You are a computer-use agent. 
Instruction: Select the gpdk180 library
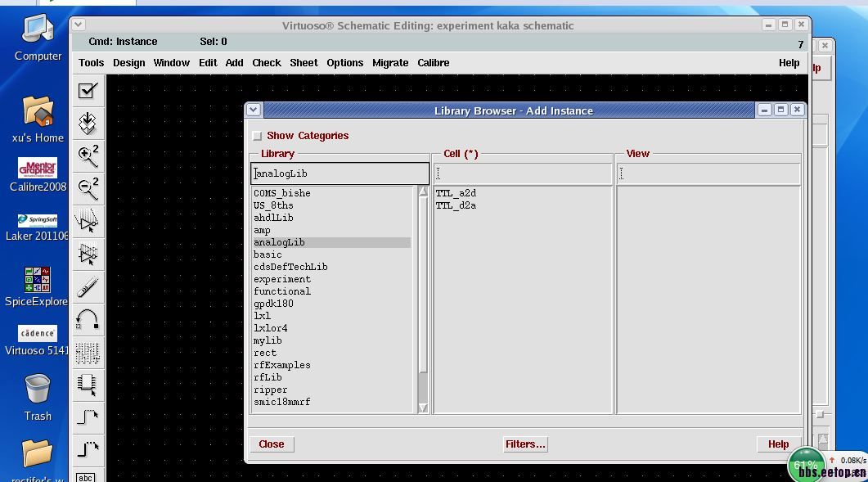[x=273, y=304]
